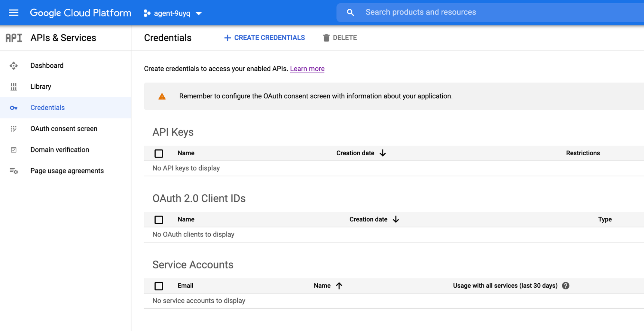The height and width of the screenshot is (331, 644).
Task: Click the Google Cloud Platform logo
Action: pos(81,13)
